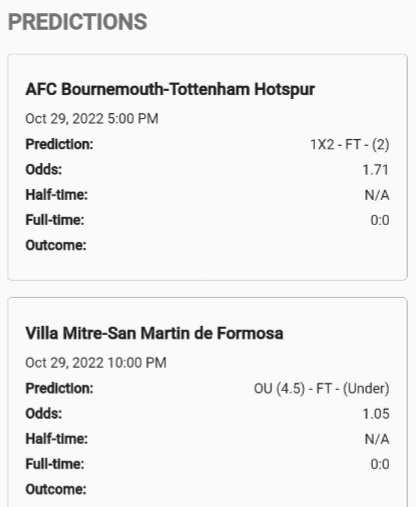Select the 1.05 odds value
Screen dimensions: 416x507
click(x=376, y=414)
